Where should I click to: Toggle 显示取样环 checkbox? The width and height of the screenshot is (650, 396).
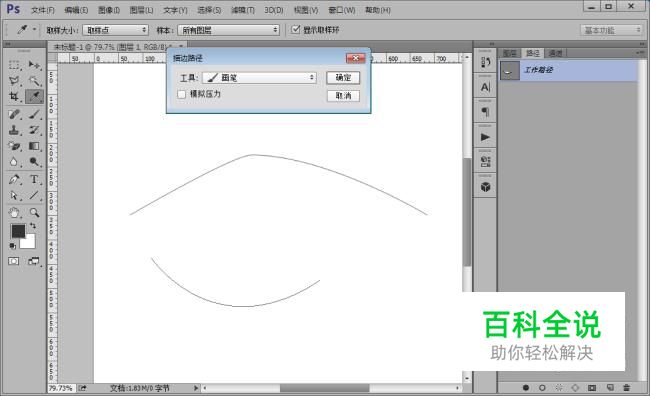(x=295, y=29)
